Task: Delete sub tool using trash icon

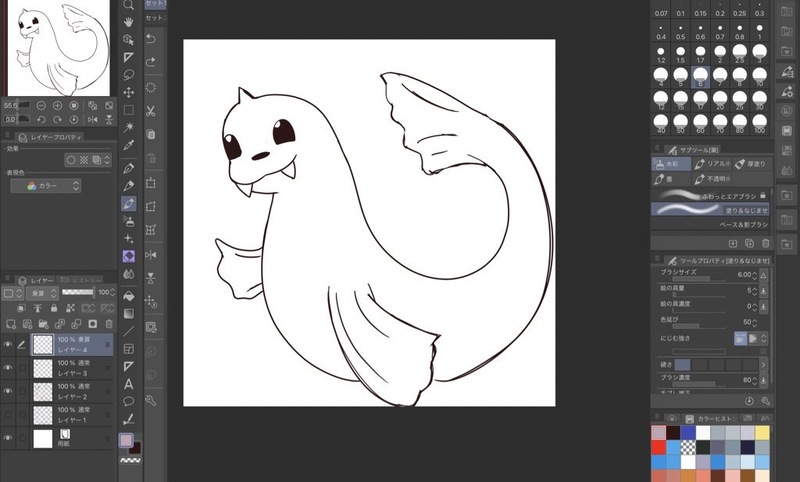Action: pyautogui.click(x=765, y=243)
